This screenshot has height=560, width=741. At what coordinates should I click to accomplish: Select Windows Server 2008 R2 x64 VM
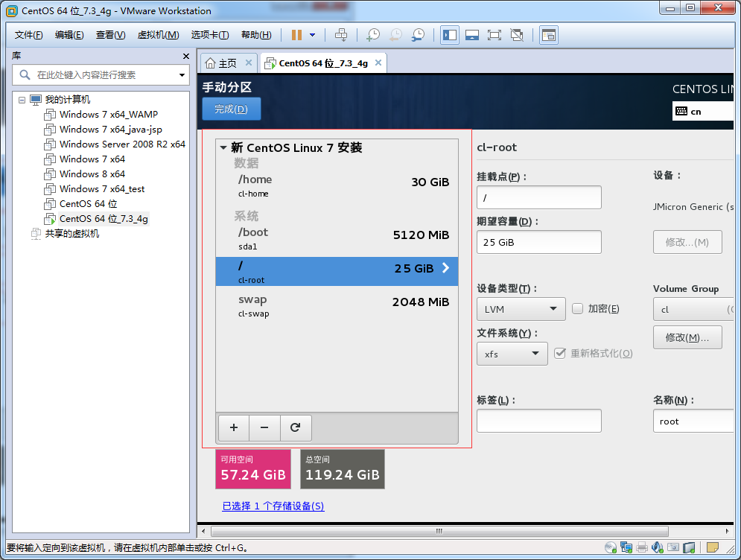point(122,144)
